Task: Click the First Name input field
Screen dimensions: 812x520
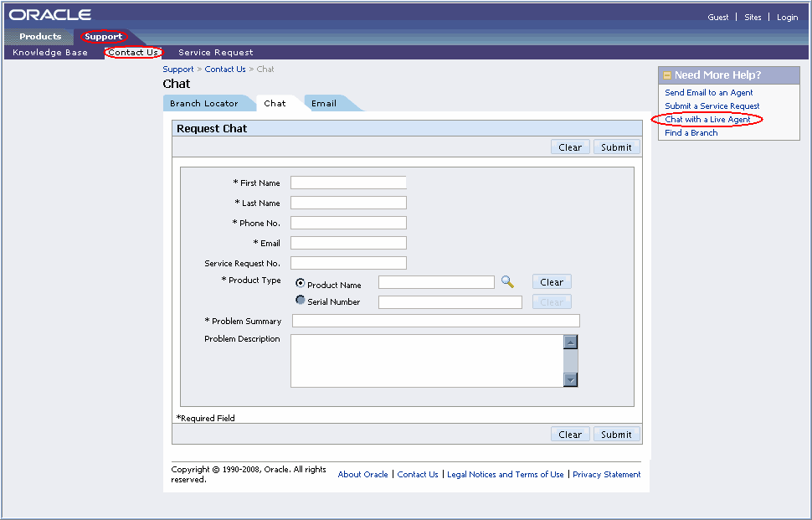Action: click(x=348, y=182)
